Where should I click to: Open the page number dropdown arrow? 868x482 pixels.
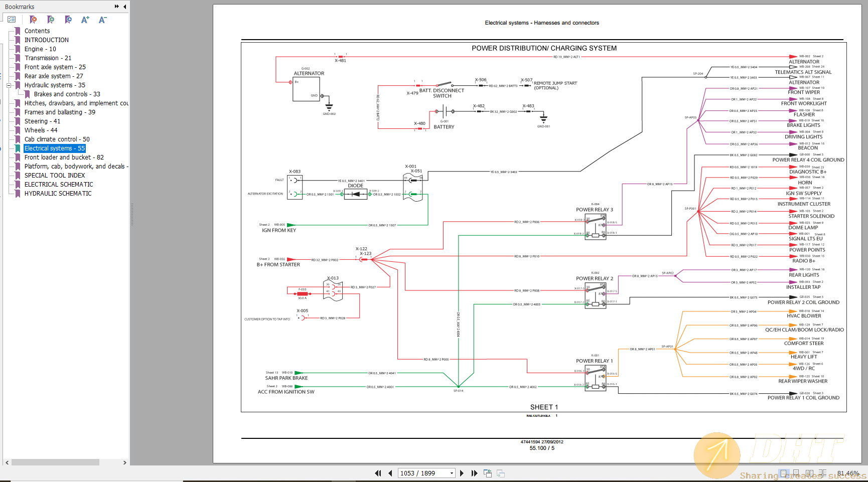tap(451, 473)
